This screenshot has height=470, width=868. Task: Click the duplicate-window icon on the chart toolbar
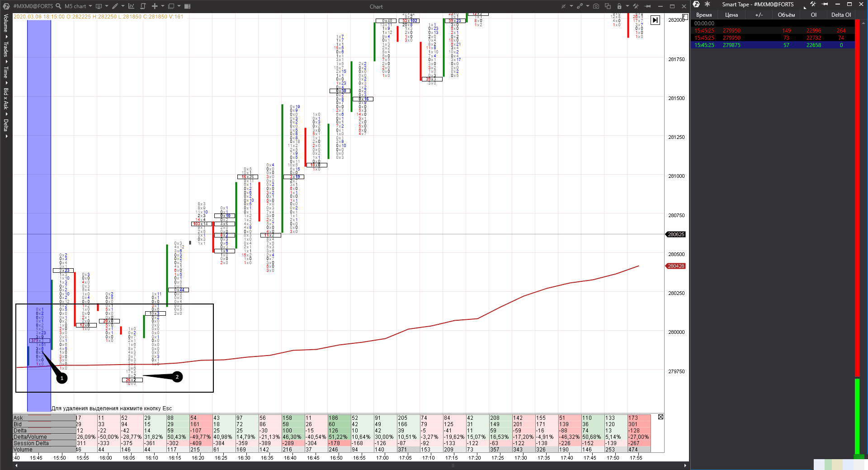tap(608, 6)
